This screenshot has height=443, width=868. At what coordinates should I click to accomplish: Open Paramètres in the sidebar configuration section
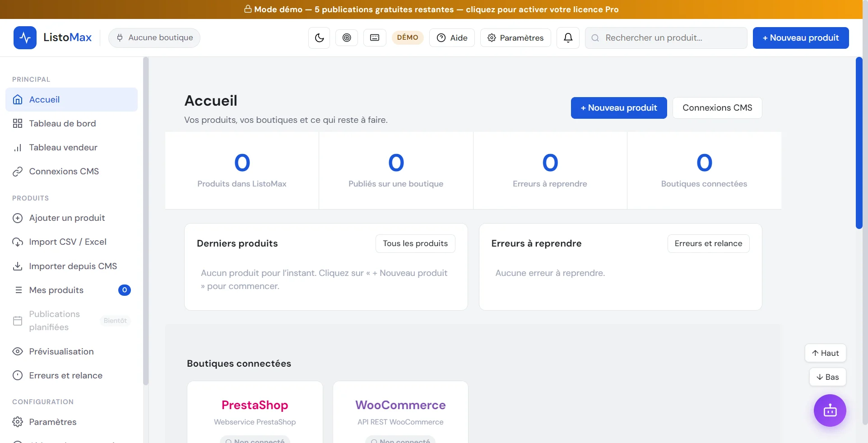pos(71,422)
